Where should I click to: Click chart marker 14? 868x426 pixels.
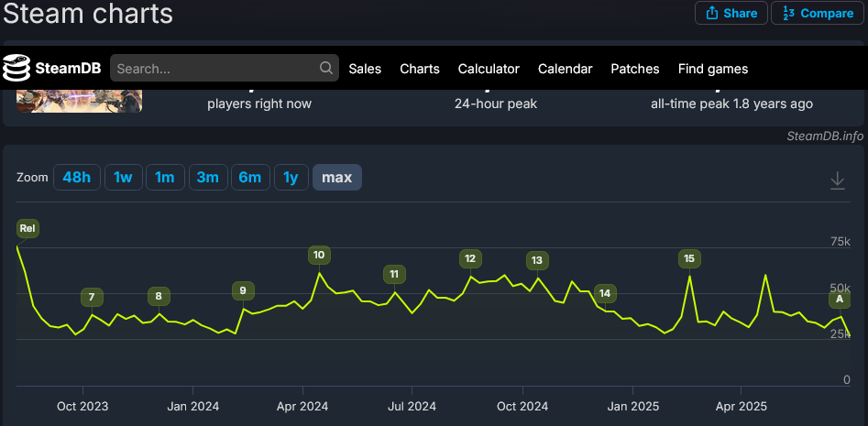(x=605, y=293)
